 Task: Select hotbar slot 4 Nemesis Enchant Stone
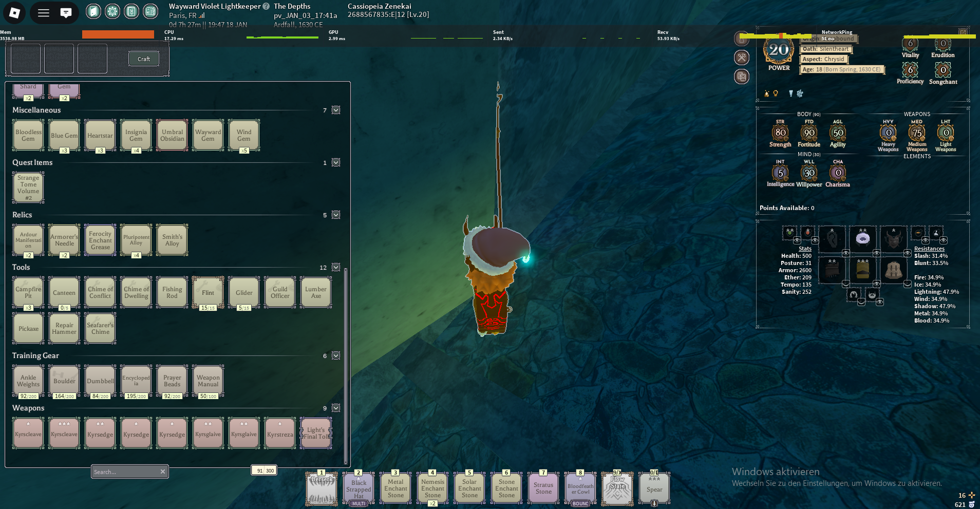pos(432,488)
